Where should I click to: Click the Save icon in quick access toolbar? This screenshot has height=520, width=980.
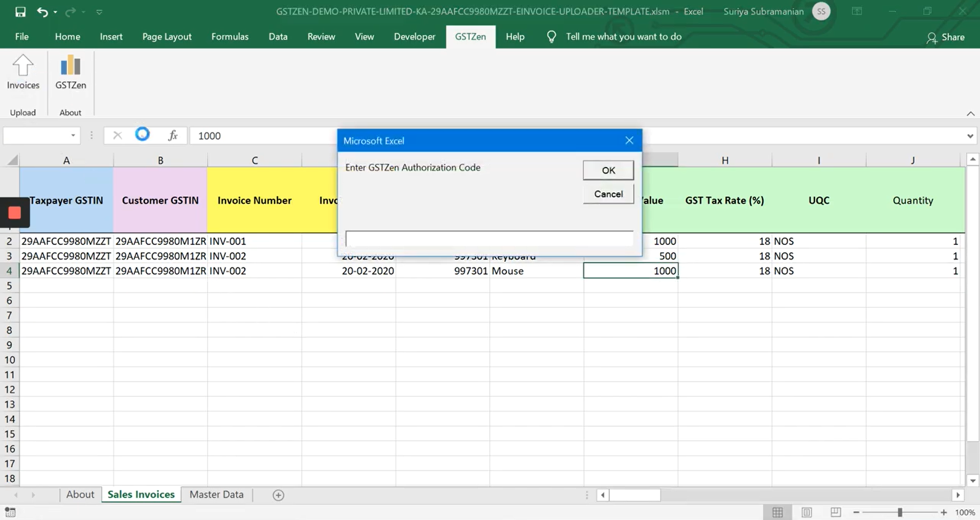[x=20, y=11]
